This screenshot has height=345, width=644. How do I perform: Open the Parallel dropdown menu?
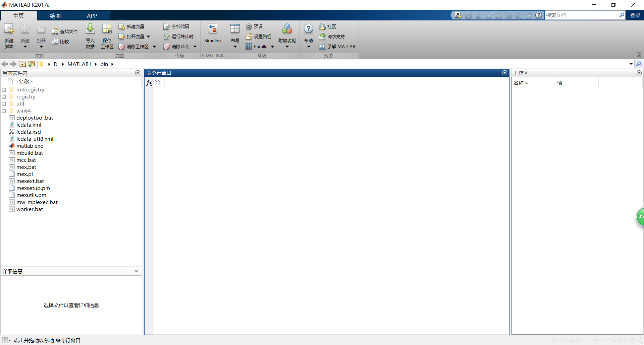[x=272, y=47]
